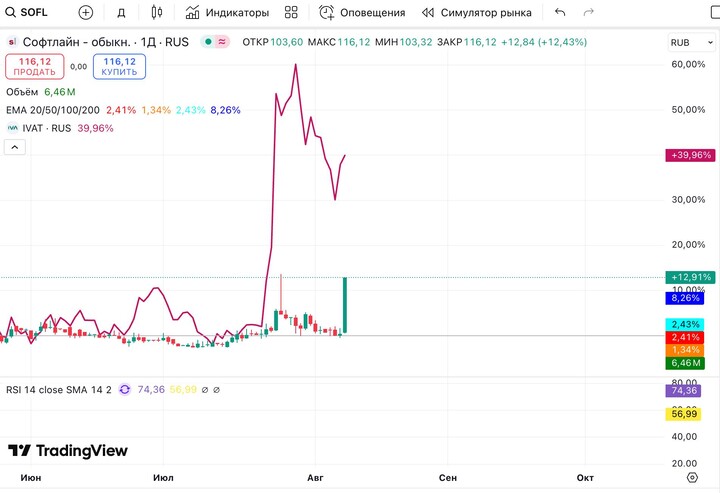The width and height of the screenshot is (720, 493).
Task: Click the green 6,46M volume label
Action: click(x=685, y=363)
